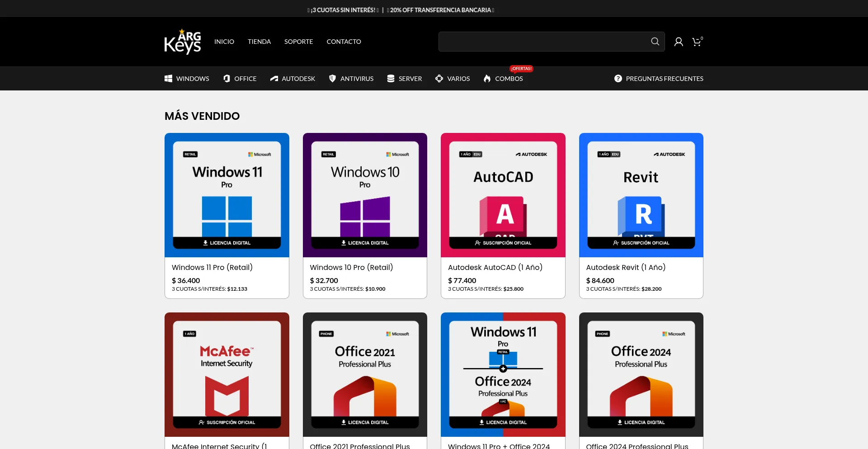Click the search magnifier icon
The image size is (868, 449).
[x=655, y=42]
